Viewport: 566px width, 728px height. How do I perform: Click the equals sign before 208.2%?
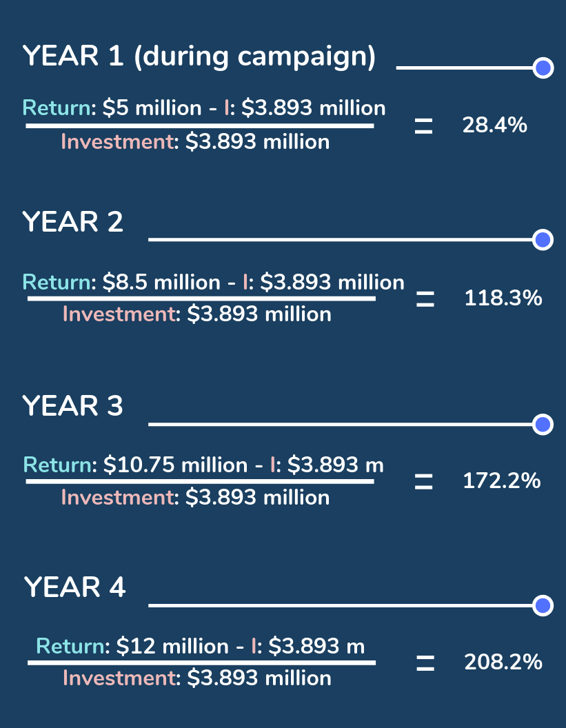pos(425,663)
